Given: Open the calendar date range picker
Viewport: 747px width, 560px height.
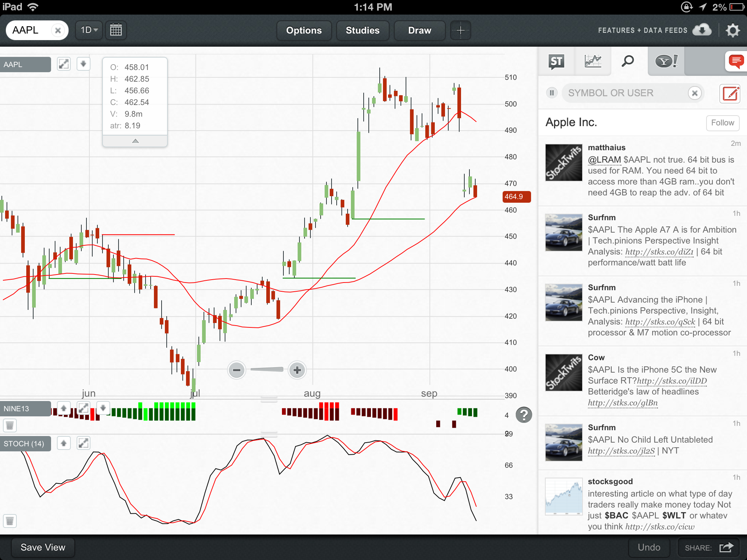Looking at the screenshot, I should [x=116, y=30].
